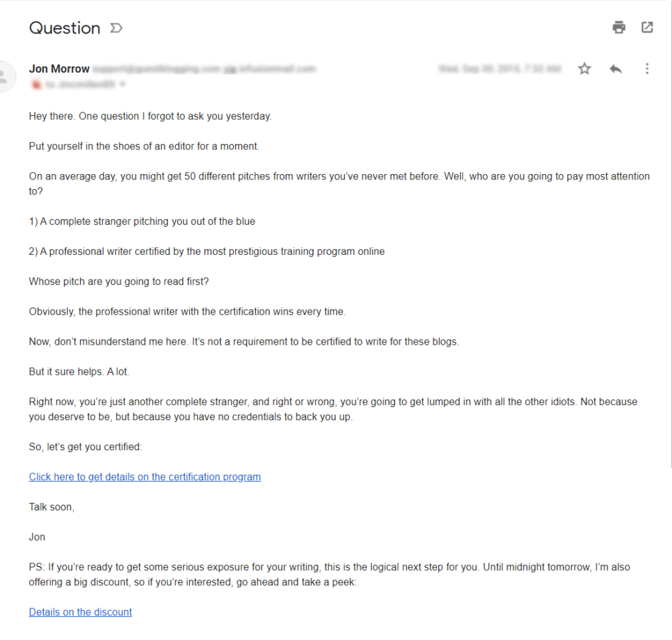Click the signature 'Jon' at the message end
The width and height of the screenshot is (672, 640).
click(x=36, y=537)
